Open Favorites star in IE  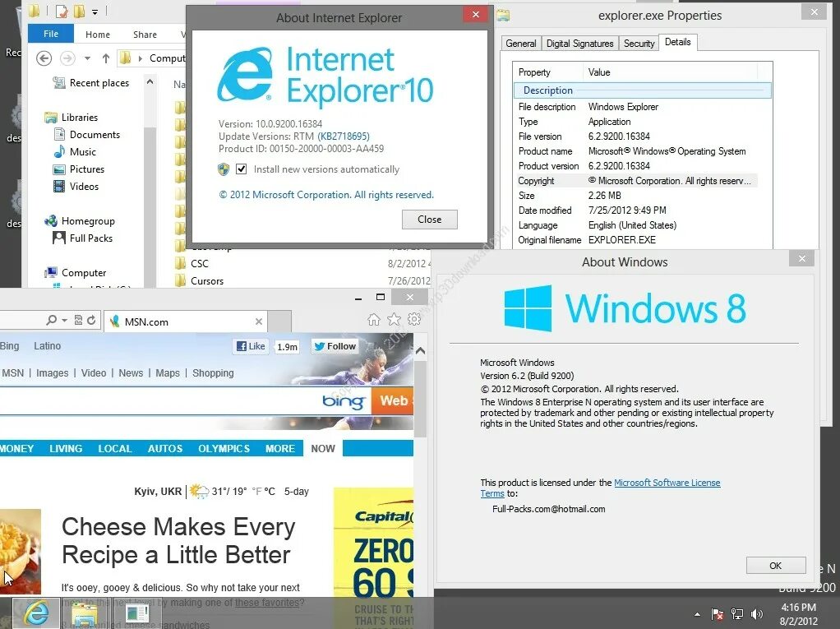395,319
